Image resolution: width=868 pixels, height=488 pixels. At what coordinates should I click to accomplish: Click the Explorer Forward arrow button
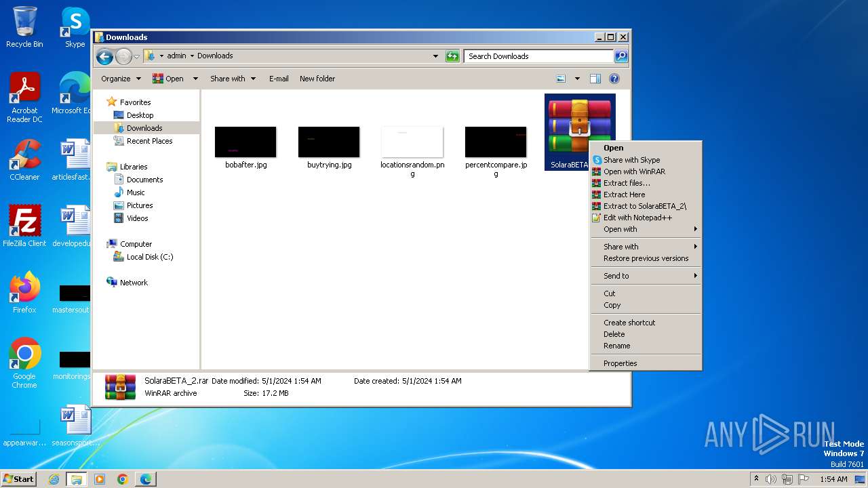coord(123,56)
